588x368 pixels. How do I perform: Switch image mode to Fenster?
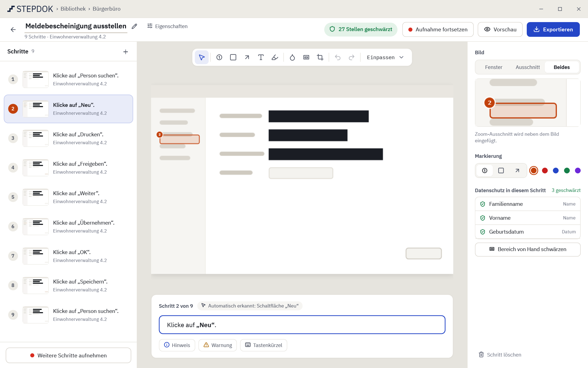click(494, 67)
